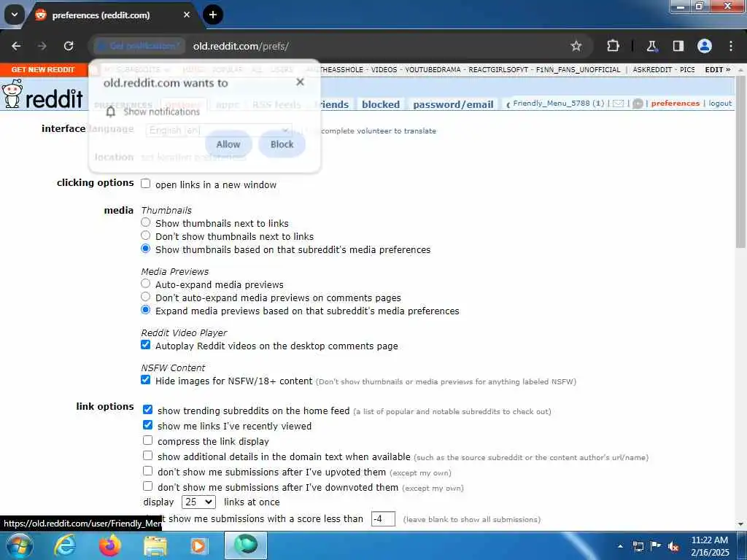Open the Chrome labs flask icon
Screen dimensions: 747x560
(x=651, y=46)
